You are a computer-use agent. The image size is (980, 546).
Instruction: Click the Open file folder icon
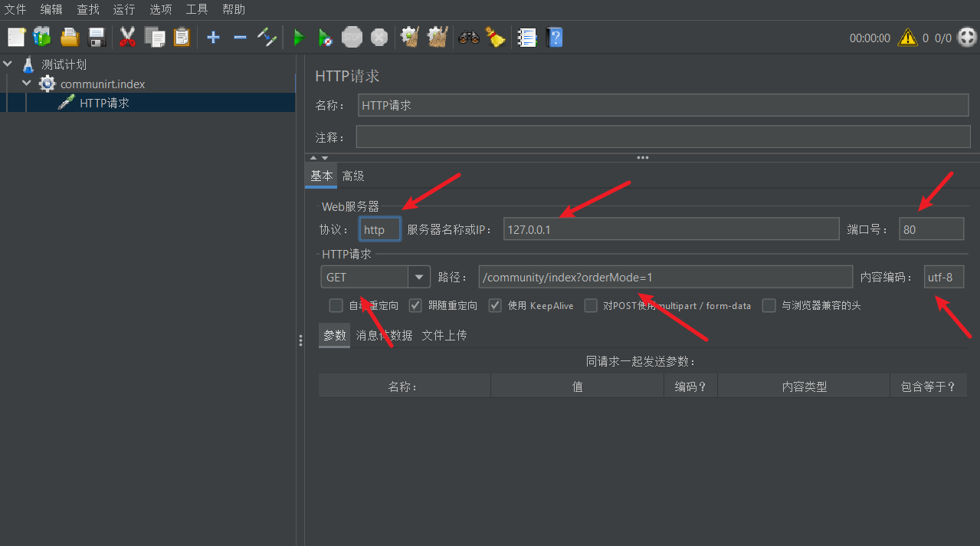point(70,37)
